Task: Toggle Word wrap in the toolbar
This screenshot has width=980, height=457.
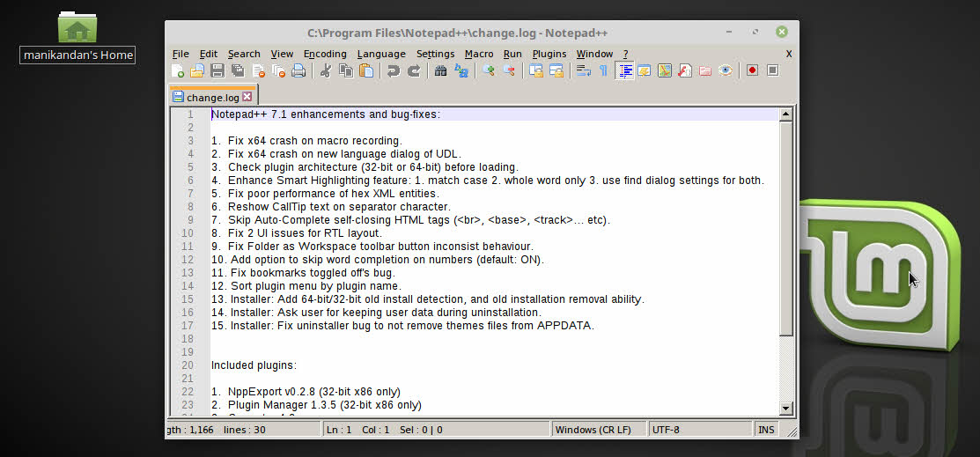Action: (x=583, y=70)
